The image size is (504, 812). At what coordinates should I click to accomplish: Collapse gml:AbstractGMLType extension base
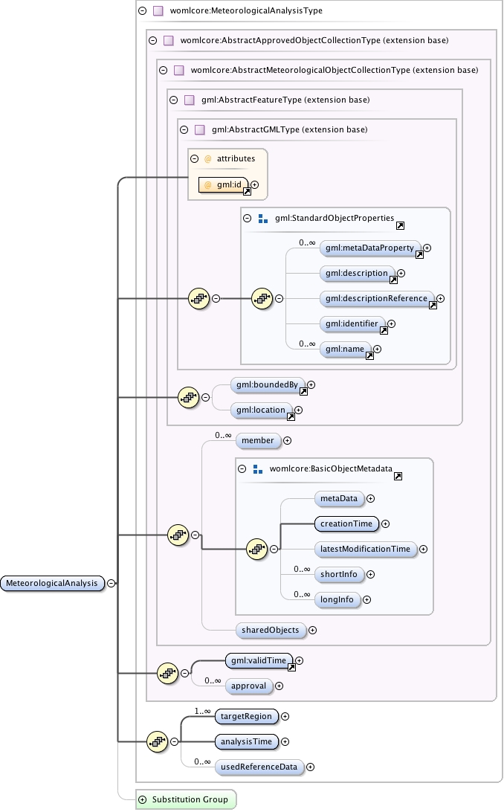[x=184, y=129]
